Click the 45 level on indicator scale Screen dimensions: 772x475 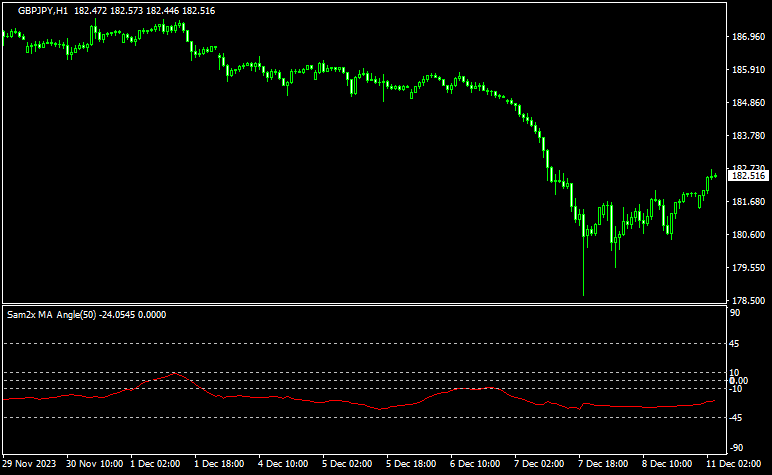click(x=735, y=344)
